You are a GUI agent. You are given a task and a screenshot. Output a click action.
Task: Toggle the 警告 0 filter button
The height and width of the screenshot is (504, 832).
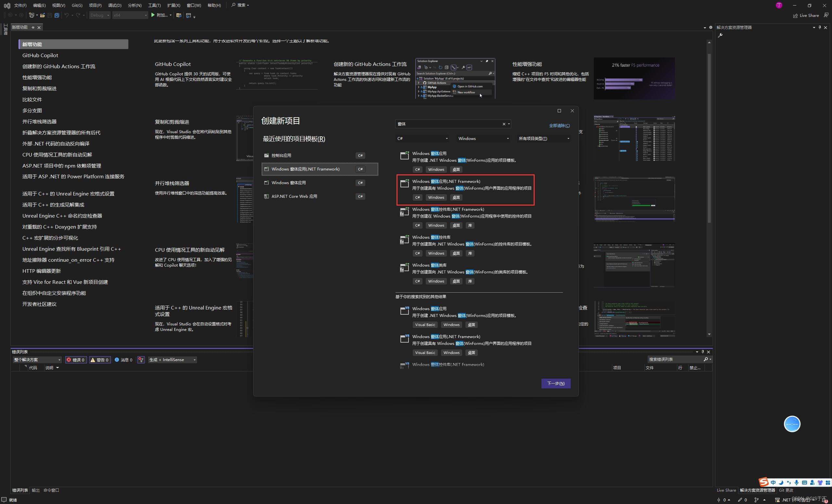click(100, 360)
